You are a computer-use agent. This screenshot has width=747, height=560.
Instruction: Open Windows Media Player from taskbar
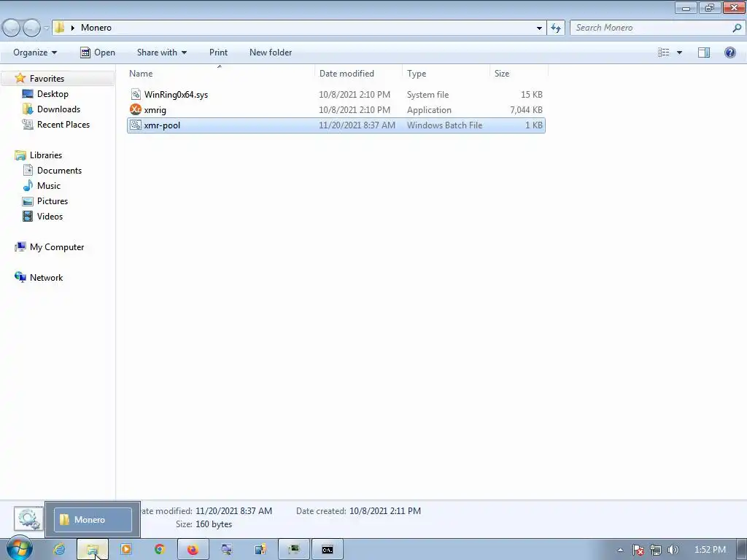126,550
